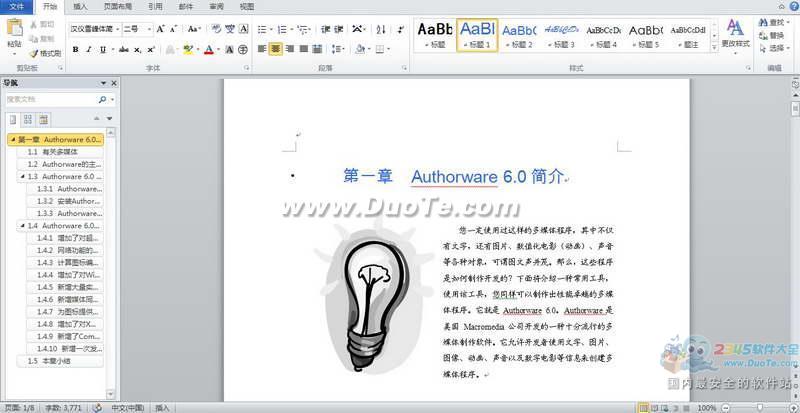This screenshot has height=413, width=800.
Task: Click the Decrease Indent icon
Action: (326, 29)
